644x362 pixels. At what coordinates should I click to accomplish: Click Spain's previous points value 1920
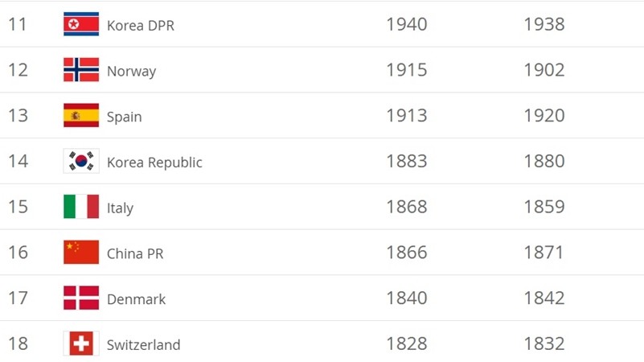(x=544, y=116)
